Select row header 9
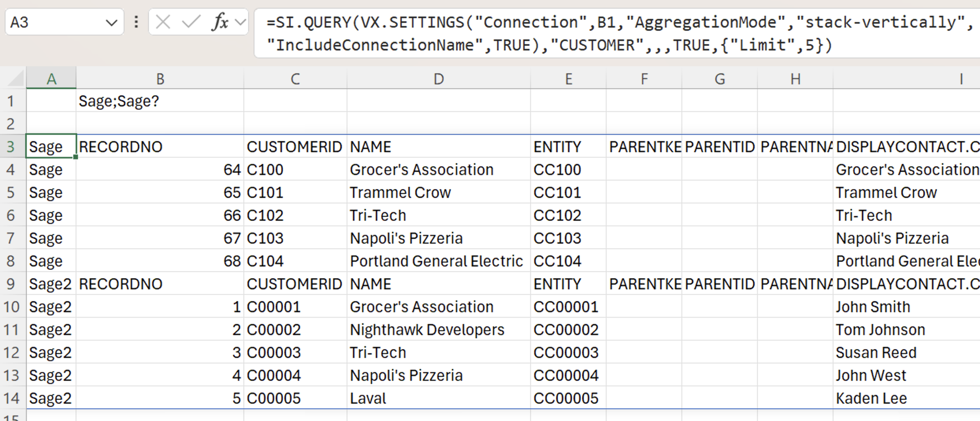 11,284
